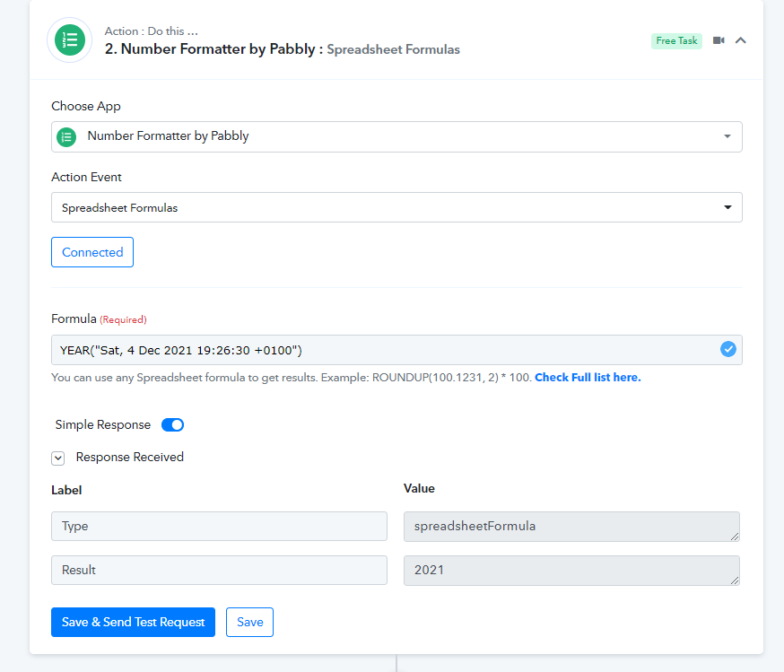Click Save & Send Test Request button

coord(133,623)
